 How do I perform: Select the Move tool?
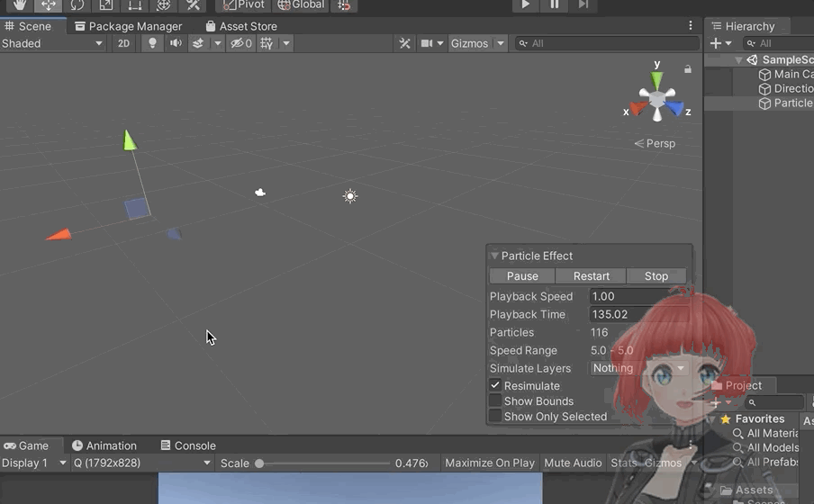pos(49,5)
